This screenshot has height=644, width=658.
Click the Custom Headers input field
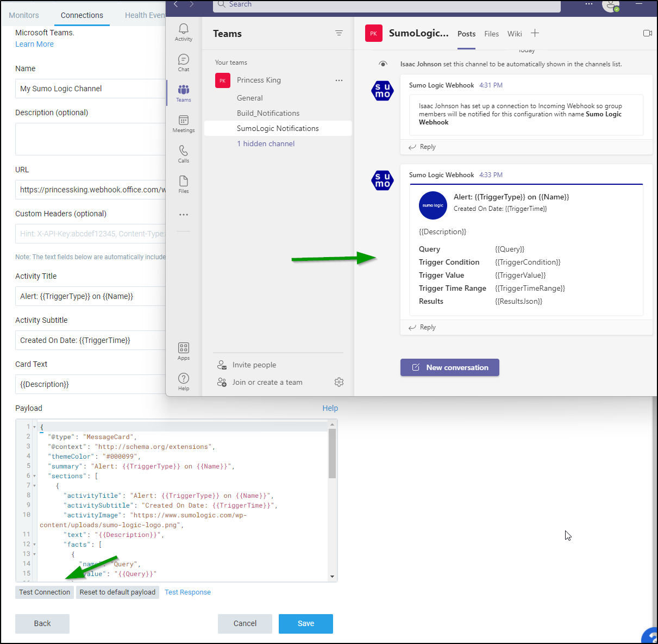[91, 234]
